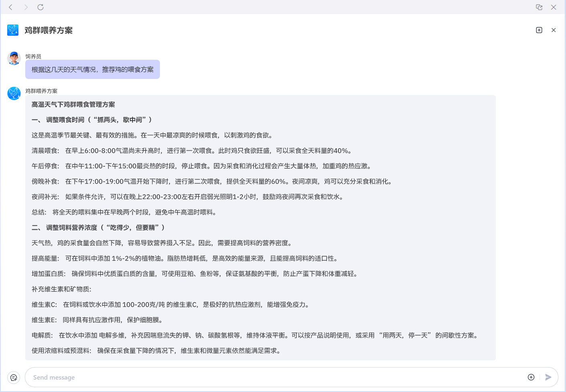Click the page refresh icon
566x392 pixels.
pos(40,7)
